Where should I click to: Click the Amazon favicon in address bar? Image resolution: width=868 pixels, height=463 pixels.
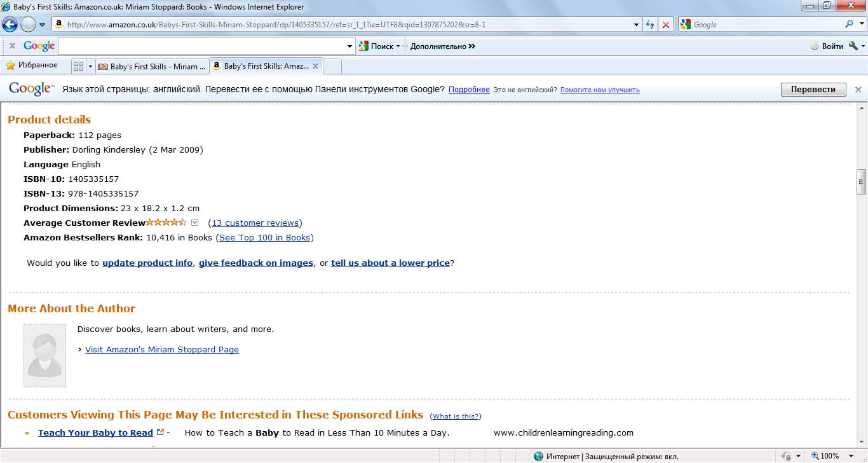pos(59,25)
